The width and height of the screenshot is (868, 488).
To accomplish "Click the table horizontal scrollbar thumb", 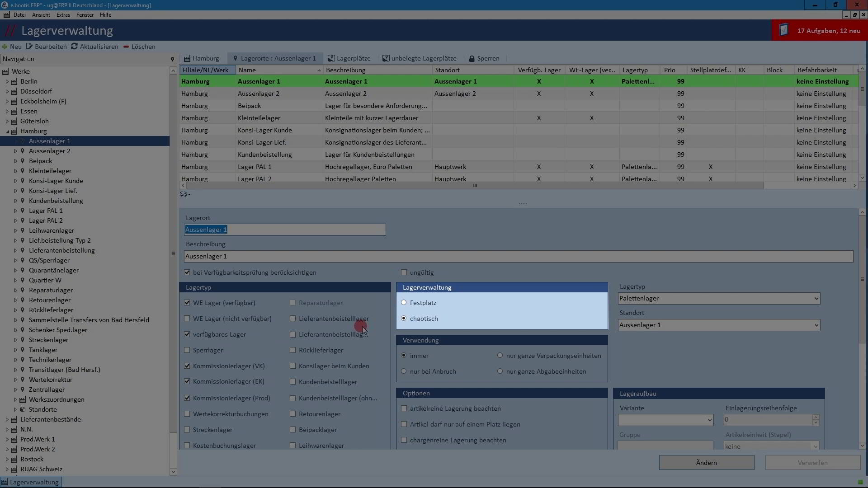I will click(475, 186).
